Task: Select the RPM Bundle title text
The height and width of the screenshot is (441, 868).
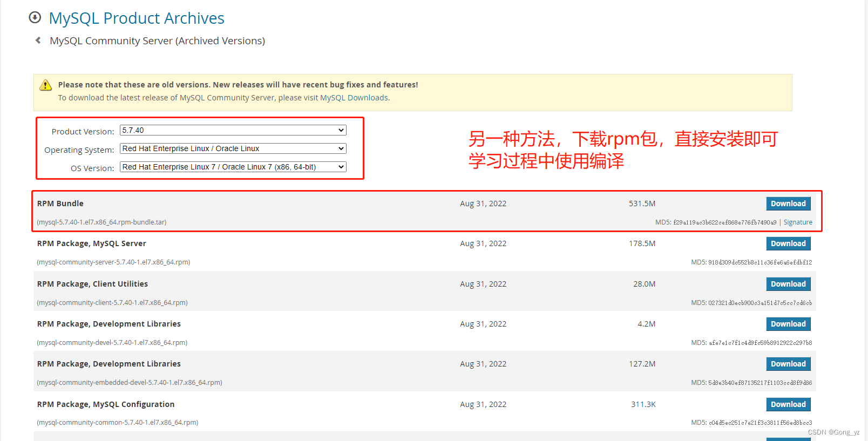Action: [60, 203]
